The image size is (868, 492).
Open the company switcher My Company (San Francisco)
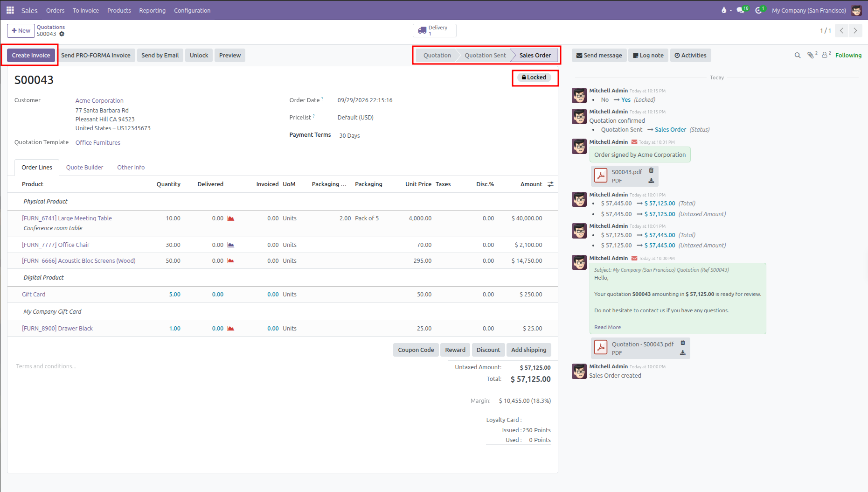pos(809,10)
